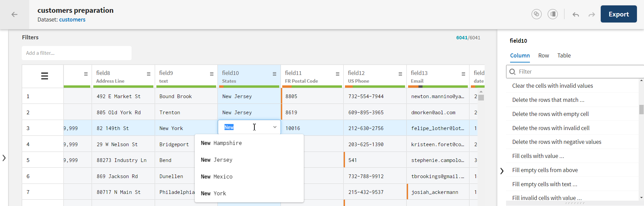
Task: Open the main grid hamburger menu
Action: [45, 76]
